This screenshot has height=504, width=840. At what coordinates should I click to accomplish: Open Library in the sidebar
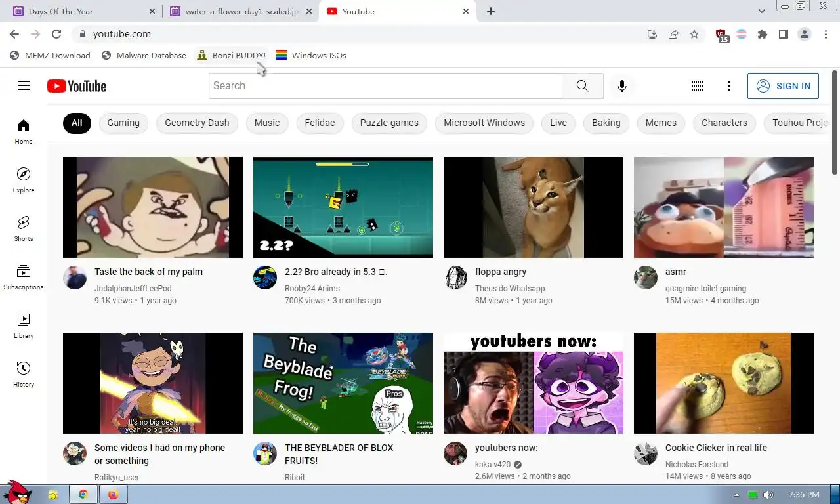[24, 325]
